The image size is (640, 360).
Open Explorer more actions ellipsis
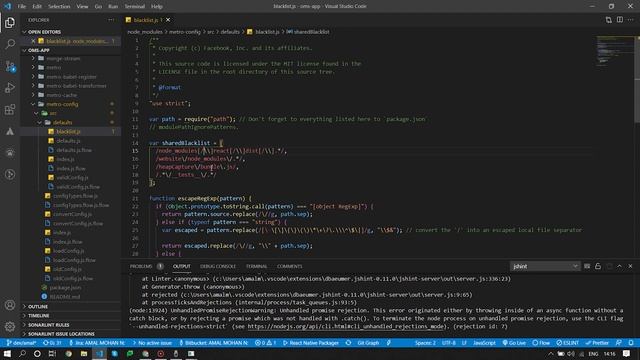[x=111, y=20]
